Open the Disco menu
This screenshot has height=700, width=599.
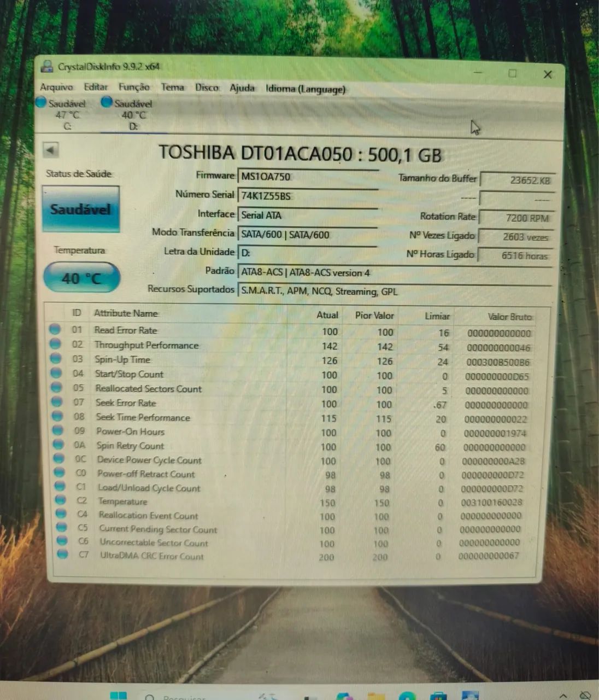207,87
